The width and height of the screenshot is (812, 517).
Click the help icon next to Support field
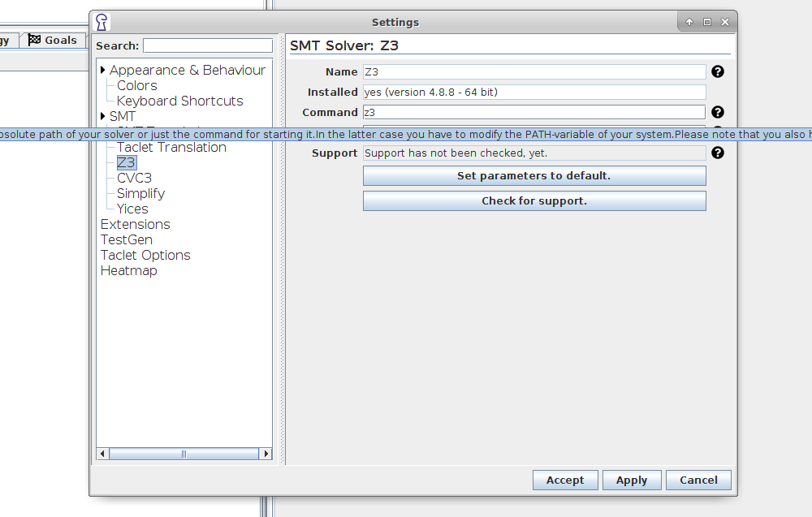point(718,153)
